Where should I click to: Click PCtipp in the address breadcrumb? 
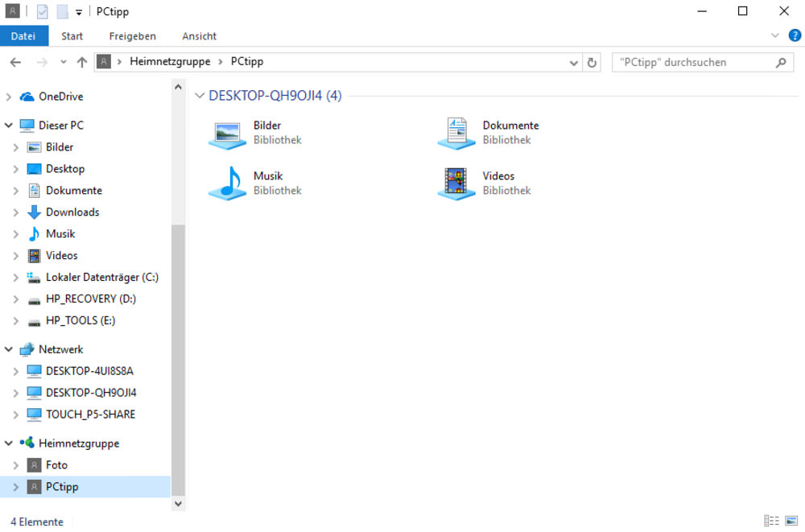click(x=247, y=62)
